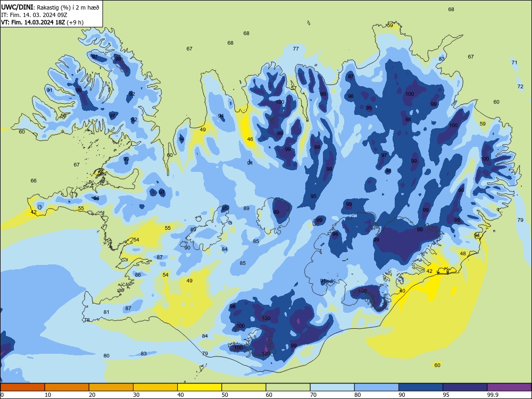The image size is (532, 399).
Task: Click the humidity value 46 in the yellow patch
Action: coord(250,139)
